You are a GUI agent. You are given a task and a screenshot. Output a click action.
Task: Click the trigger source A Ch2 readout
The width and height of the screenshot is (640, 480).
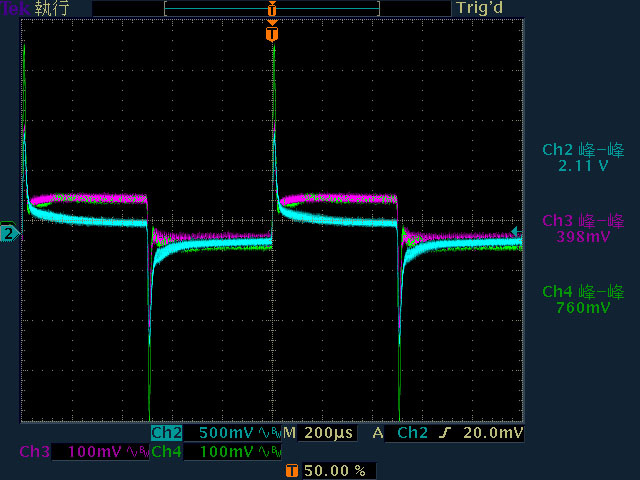[x=400, y=433]
